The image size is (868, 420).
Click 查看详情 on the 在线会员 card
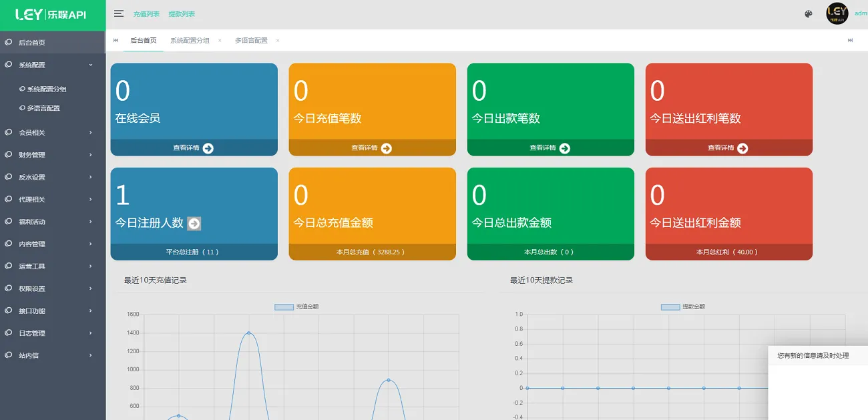(194, 148)
